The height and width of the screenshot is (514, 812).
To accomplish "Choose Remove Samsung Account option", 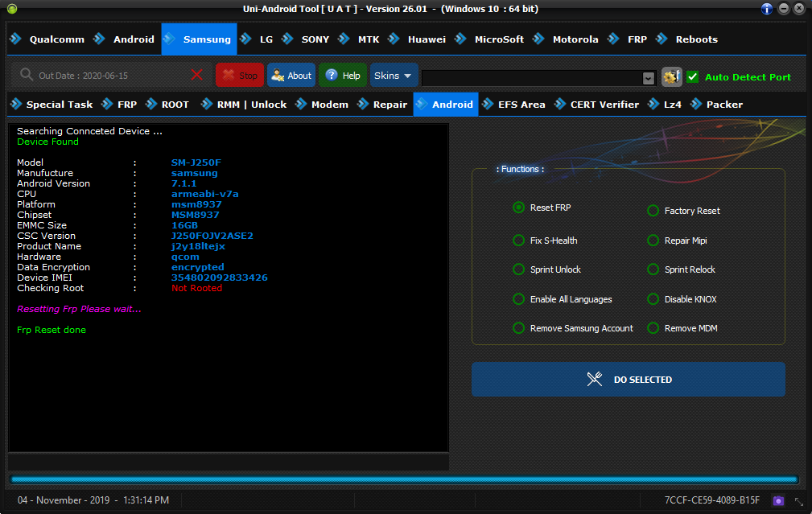I will 519,328.
